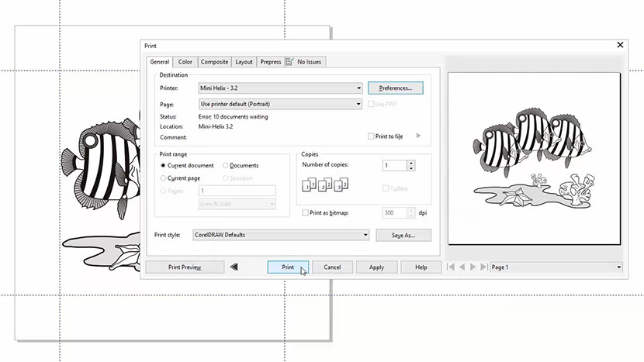This screenshot has height=362, width=644.
Task: Click the Print Preview button
Action: [185, 267]
